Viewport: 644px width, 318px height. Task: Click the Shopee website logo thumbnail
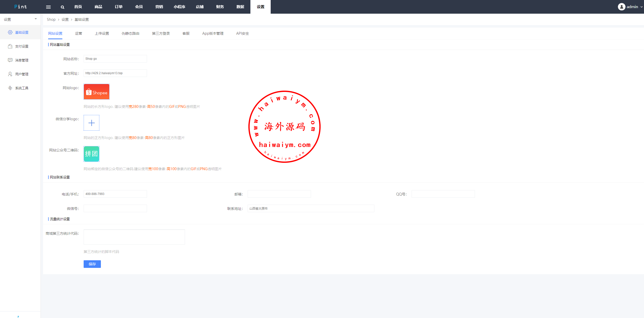coord(97,92)
